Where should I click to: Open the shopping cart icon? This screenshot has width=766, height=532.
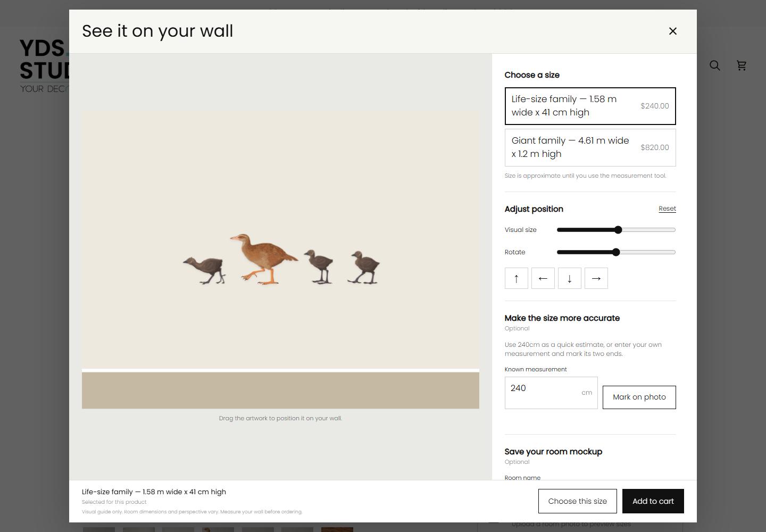click(x=742, y=65)
